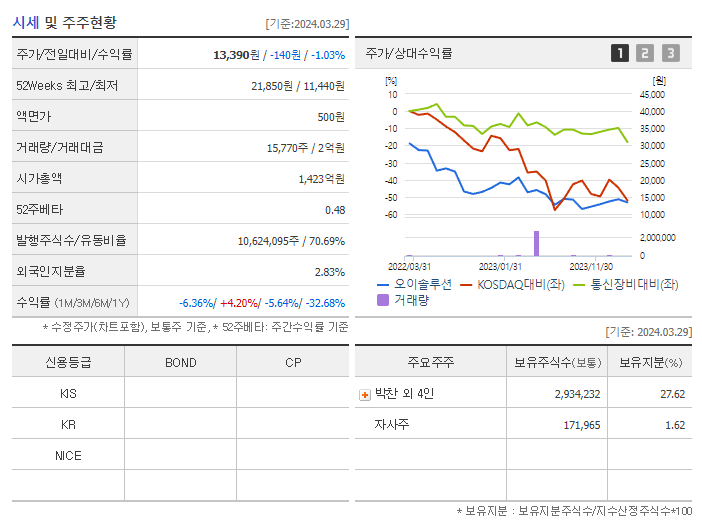Click the BOND column header
The height and width of the screenshot is (525, 702).
pyautogui.click(x=180, y=362)
